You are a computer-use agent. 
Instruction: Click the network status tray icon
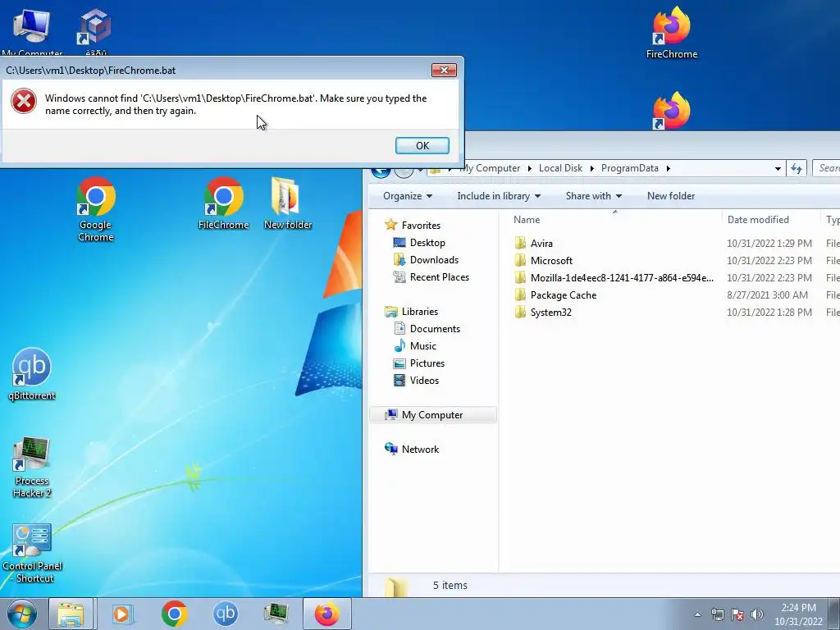[717, 614]
